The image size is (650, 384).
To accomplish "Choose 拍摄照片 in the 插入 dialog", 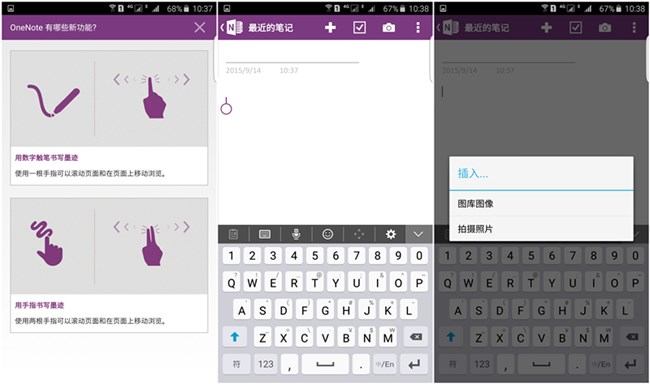I will (x=541, y=228).
